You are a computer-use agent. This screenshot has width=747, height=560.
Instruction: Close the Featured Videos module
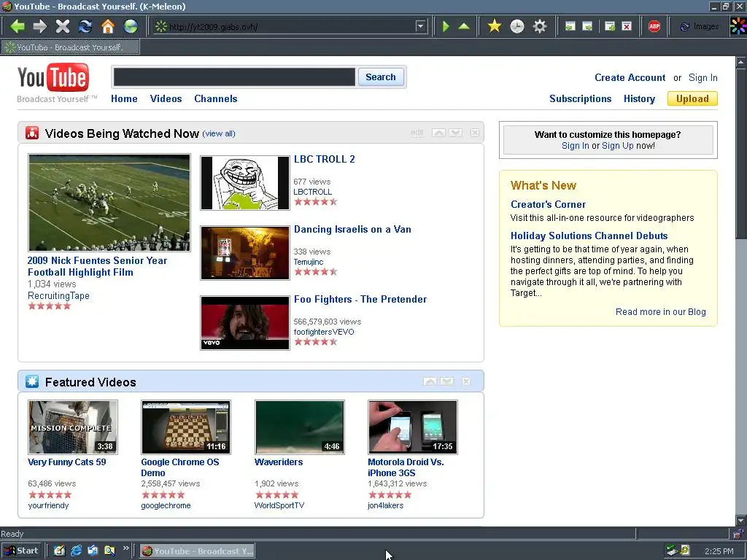tap(466, 381)
